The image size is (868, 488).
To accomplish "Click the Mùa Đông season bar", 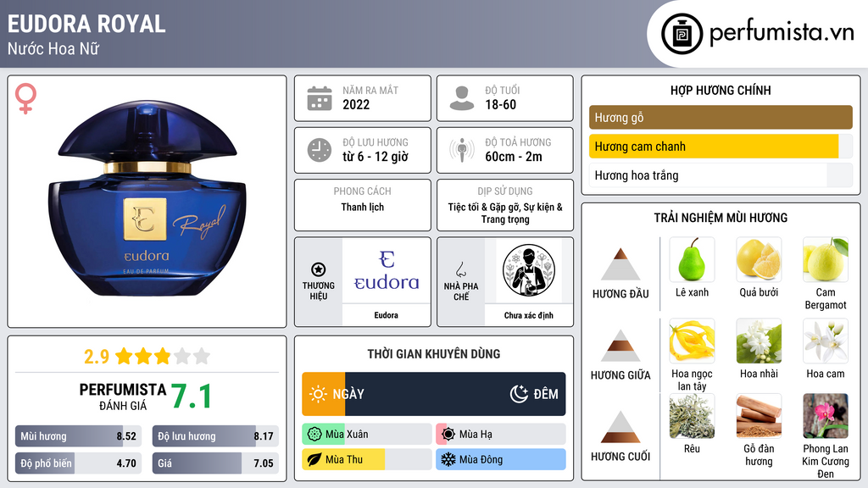I will coord(500,459).
